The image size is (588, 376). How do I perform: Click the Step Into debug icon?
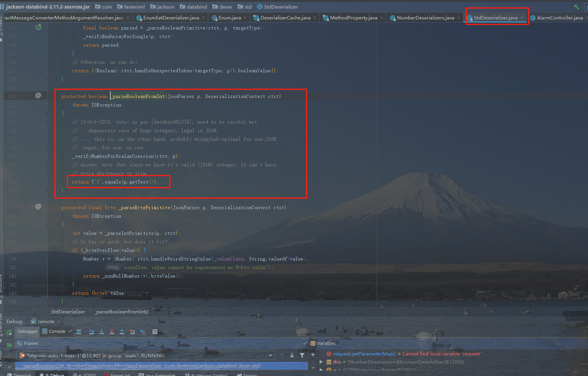click(x=102, y=332)
